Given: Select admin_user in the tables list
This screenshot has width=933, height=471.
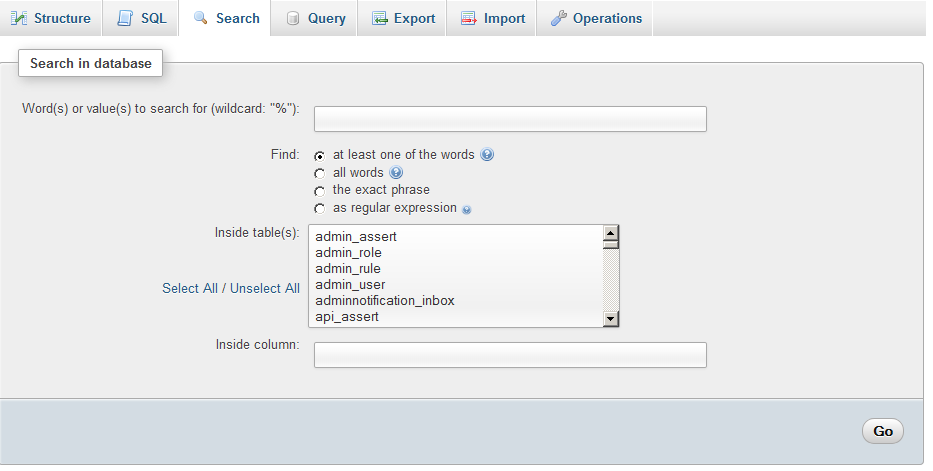Looking at the screenshot, I should pyautogui.click(x=350, y=285).
